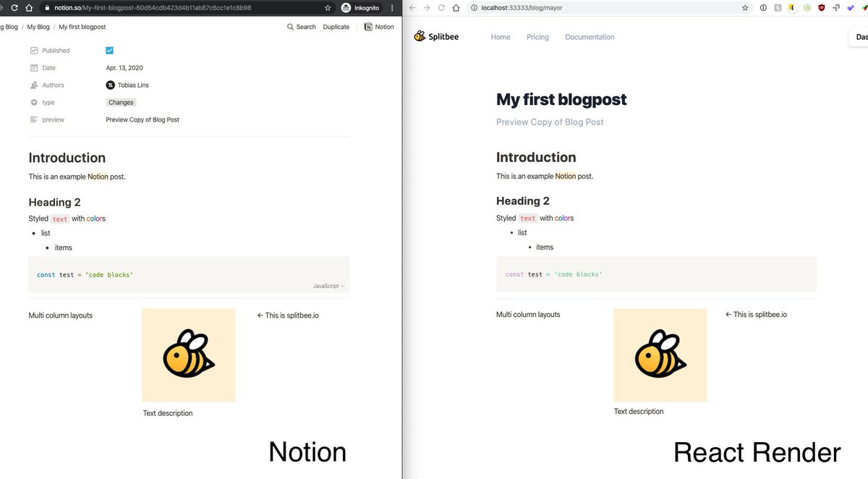Toggle the Published checkbox in Notion
Screen dimensions: 868x479
[x=110, y=51]
